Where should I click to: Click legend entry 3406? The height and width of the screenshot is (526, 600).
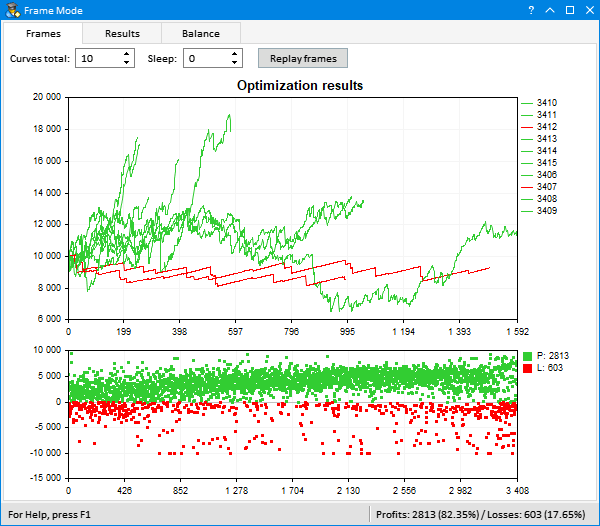click(x=539, y=175)
